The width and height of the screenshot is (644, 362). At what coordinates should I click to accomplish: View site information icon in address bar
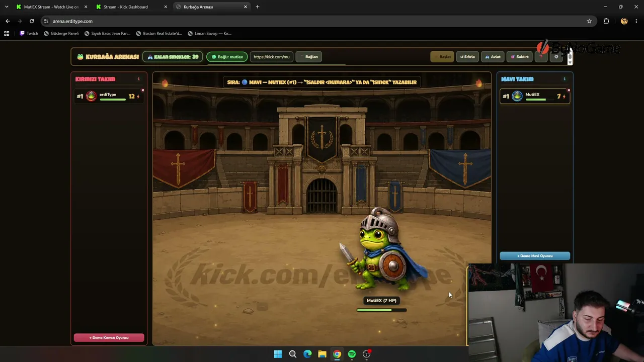(x=46, y=21)
